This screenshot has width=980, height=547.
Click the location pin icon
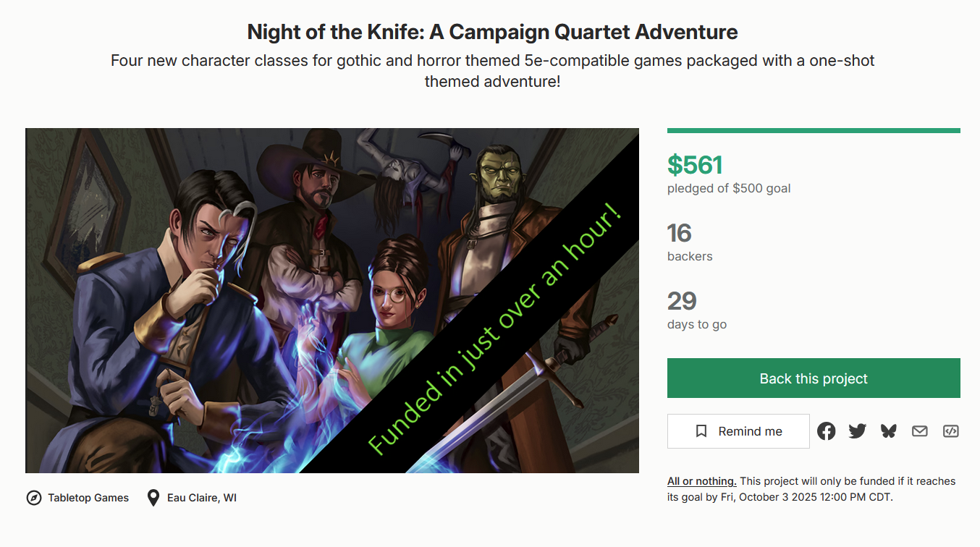tap(153, 498)
